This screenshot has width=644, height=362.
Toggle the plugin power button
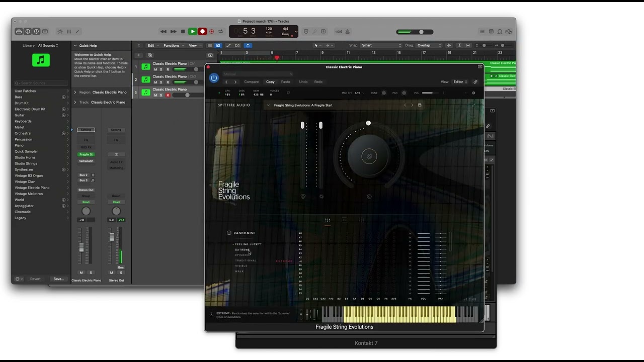[214, 78]
